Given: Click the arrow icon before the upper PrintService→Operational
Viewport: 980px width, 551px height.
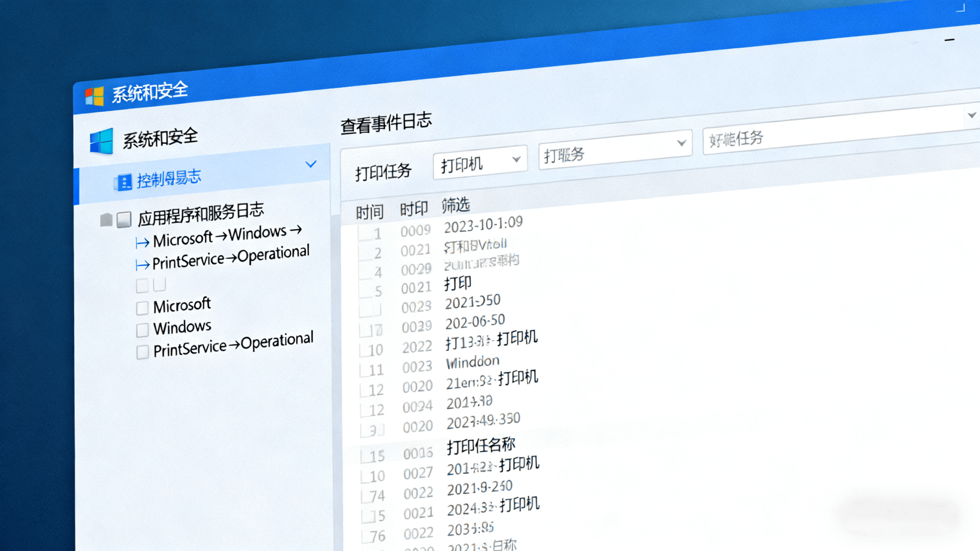Looking at the screenshot, I should (142, 265).
